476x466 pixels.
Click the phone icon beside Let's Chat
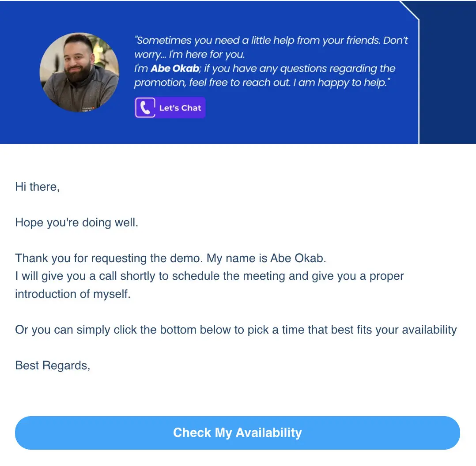coord(145,108)
